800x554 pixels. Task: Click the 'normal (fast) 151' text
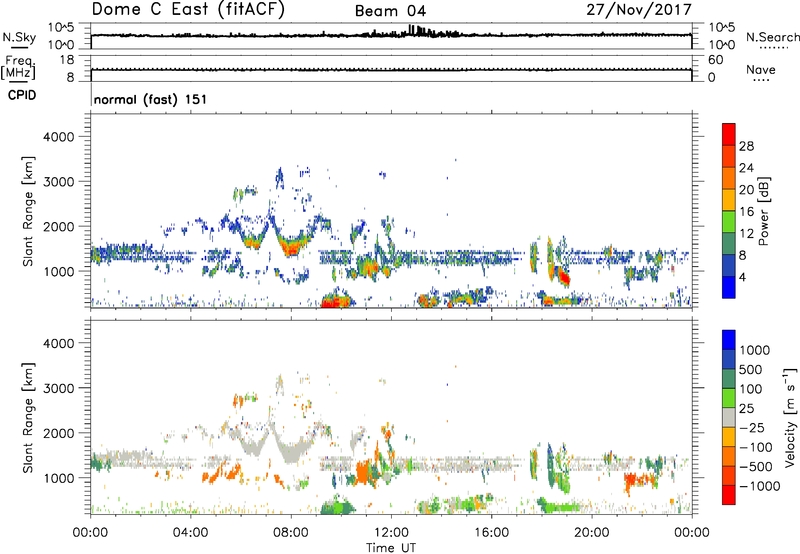click(x=151, y=99)
